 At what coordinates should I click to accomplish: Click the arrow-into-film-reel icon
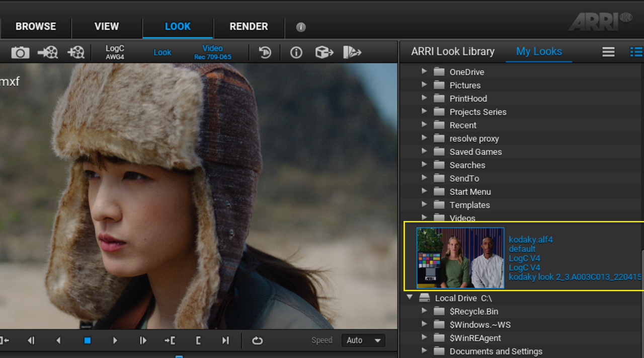pos(48,52)
